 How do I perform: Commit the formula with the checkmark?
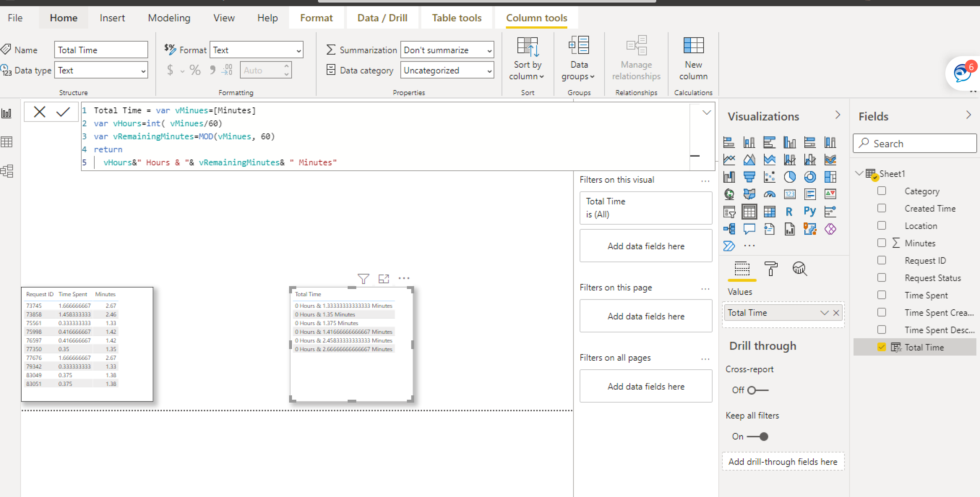[63, 112]
